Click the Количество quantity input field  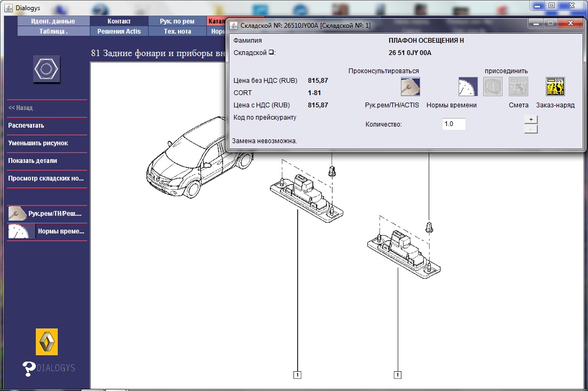454,124
